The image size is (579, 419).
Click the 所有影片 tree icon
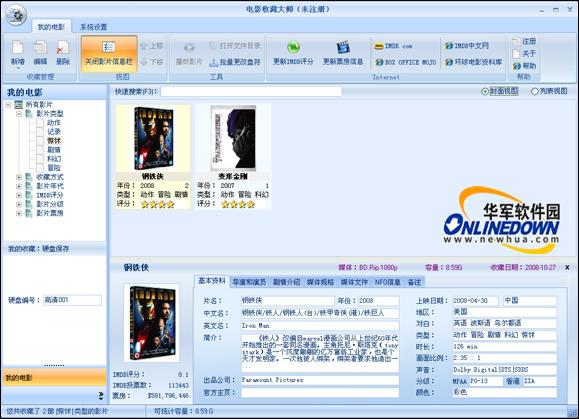(18, 105)
